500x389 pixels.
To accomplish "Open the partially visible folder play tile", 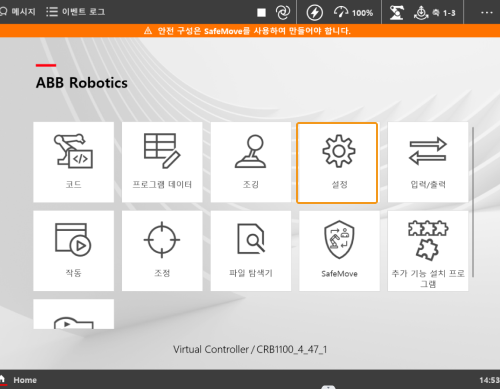I will click(73, 314).
